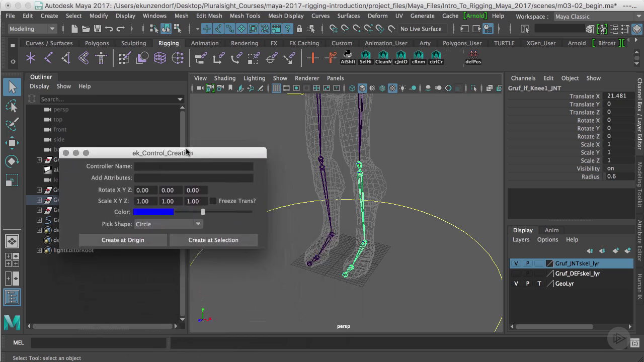Switch to four view layout
Image resolution: width=644 pixels, height=362 pixels.
click(x=12, y=259)
